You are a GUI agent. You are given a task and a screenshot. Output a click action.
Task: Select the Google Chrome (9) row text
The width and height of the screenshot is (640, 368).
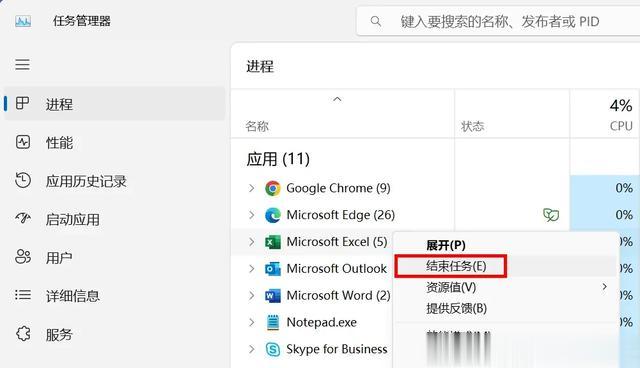click(x=338, y=188)
